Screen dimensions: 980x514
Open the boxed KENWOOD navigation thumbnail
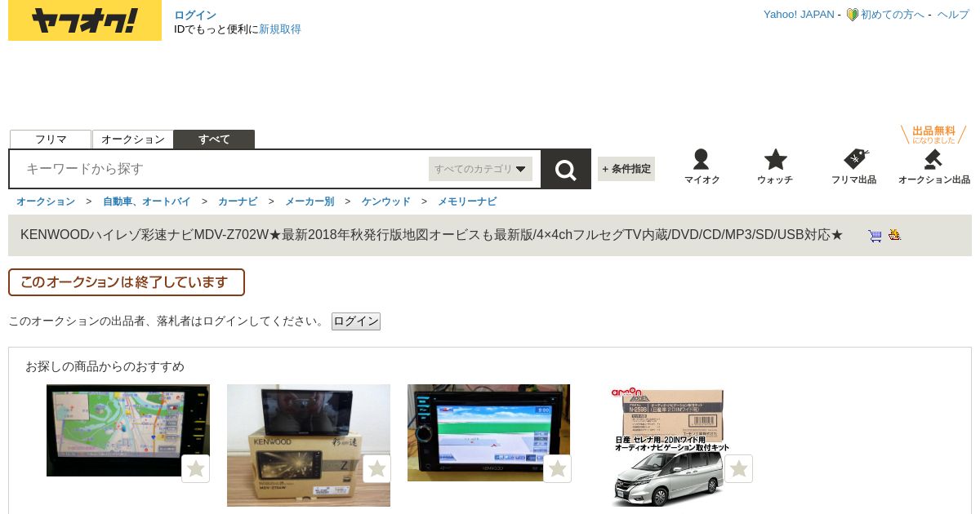point(309,445)
